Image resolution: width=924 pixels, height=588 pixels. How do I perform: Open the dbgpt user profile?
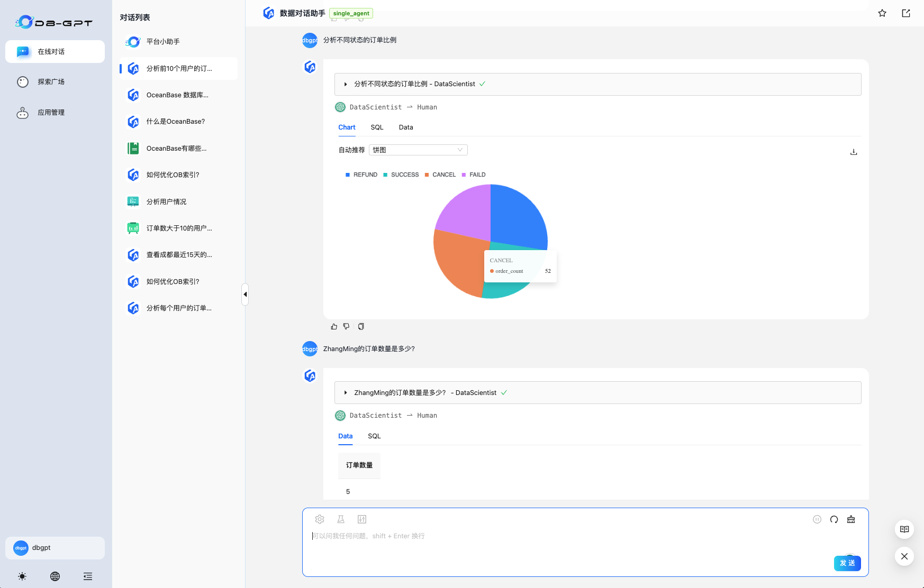55,548
